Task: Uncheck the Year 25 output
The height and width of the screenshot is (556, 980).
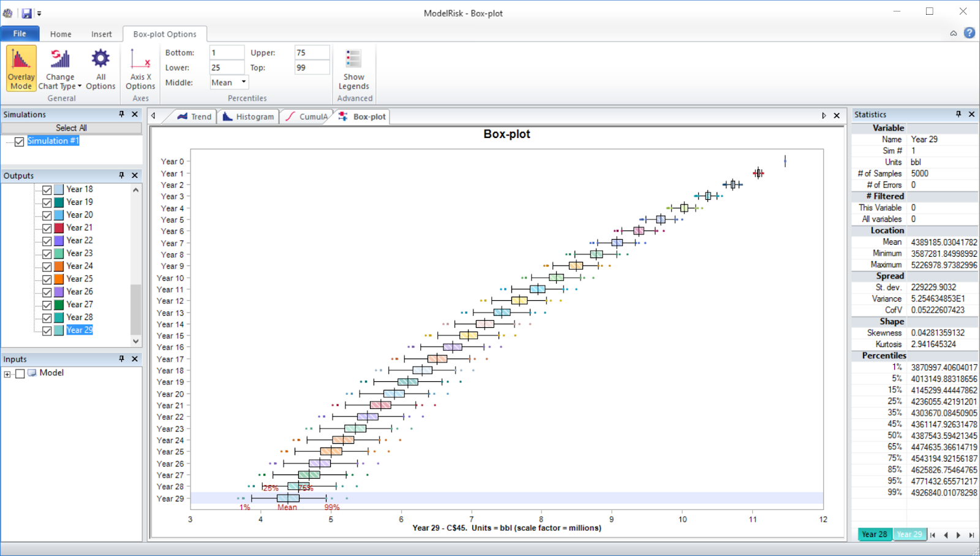Action: pyautogui.click(x=47, y=279)
